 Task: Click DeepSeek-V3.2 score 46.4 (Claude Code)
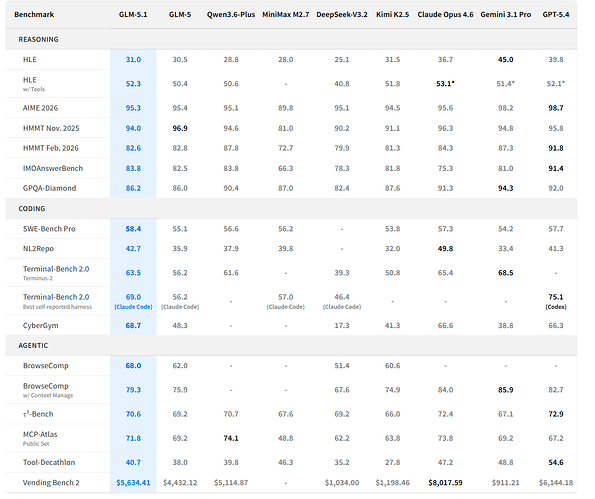coord(342,301)
